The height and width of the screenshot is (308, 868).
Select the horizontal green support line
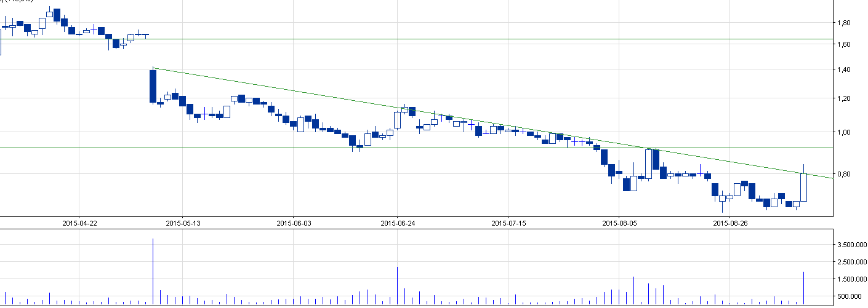tap(246, 148)
